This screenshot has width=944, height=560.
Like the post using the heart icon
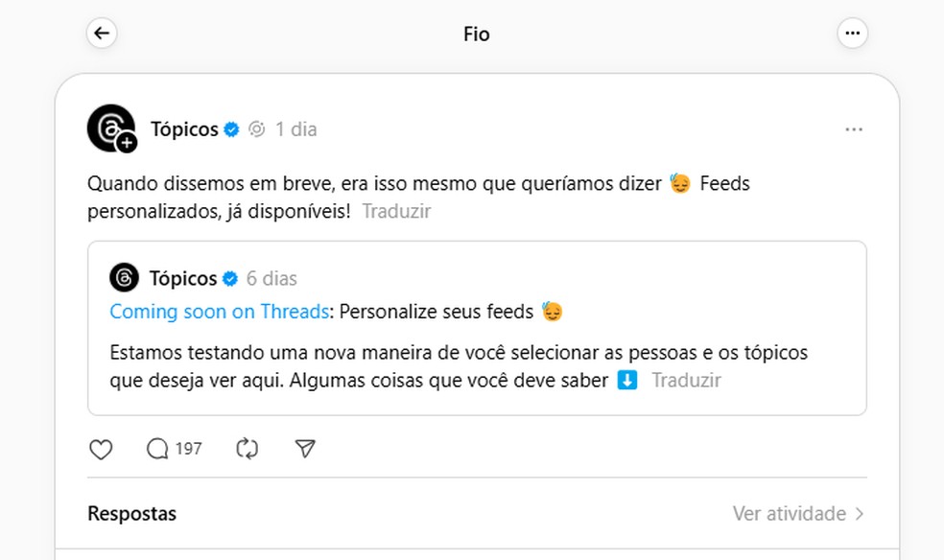click(100, 449)
